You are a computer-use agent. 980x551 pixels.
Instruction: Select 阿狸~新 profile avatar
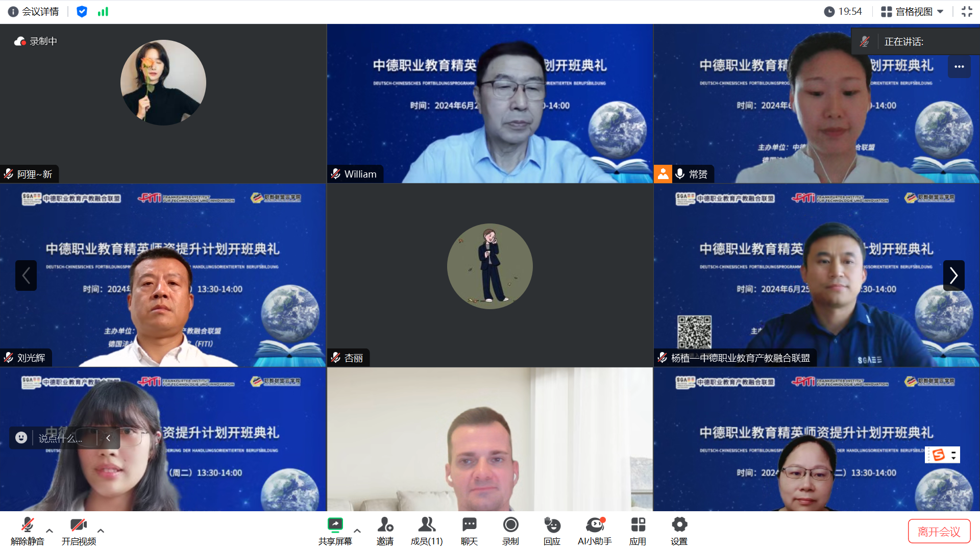(x=163, y=83)
